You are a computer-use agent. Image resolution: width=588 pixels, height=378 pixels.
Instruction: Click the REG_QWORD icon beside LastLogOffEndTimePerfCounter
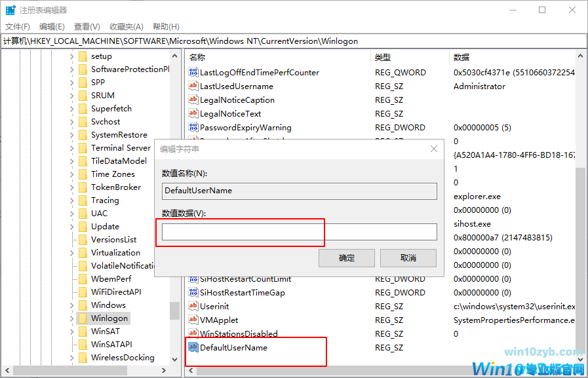point(193,72)
